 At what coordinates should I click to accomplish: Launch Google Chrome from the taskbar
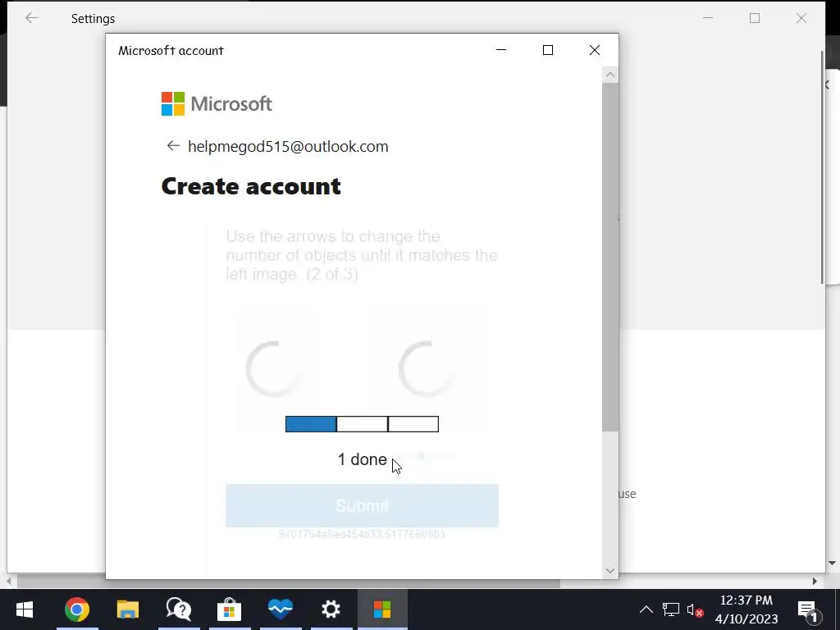[x=77, y=609]
